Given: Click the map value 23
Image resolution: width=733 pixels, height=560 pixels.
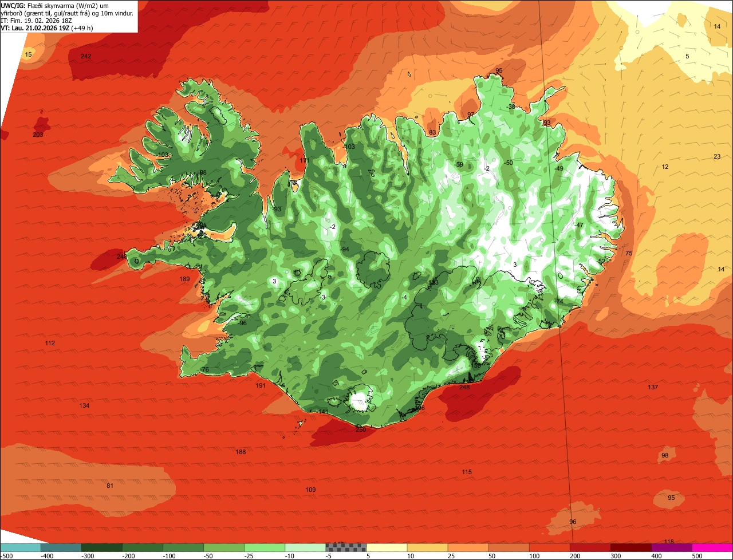Looking at the screenshot, I should click(717, 156).
